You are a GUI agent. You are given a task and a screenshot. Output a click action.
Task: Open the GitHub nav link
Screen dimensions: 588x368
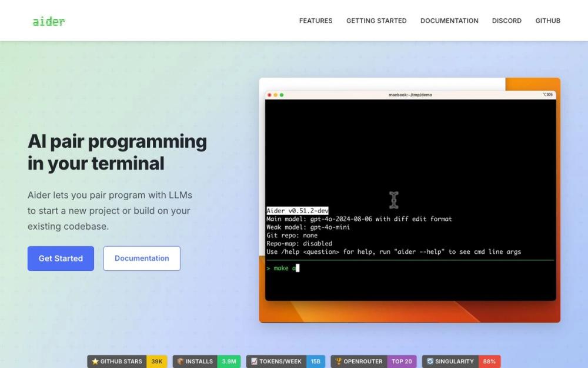[x=547, y=21]
